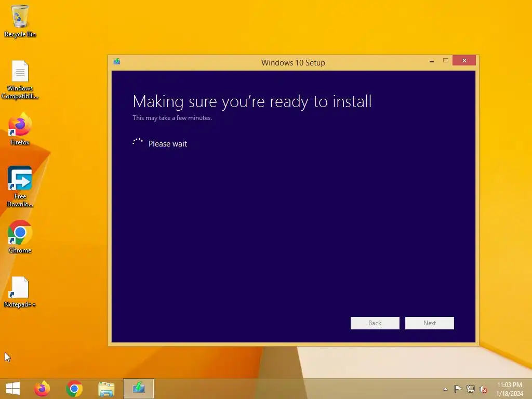Screen dimensions: 532x399
Task: Select the Windows Compatibility text file icon
Action: 20,80
